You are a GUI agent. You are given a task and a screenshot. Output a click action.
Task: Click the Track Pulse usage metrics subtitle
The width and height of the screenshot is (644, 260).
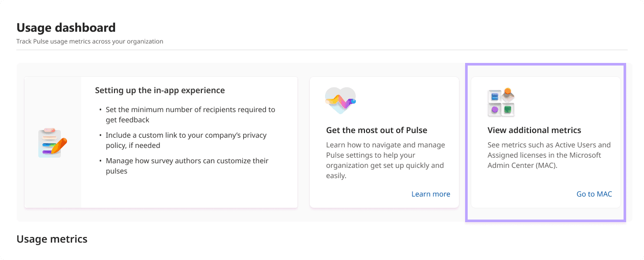click(90, 41)
